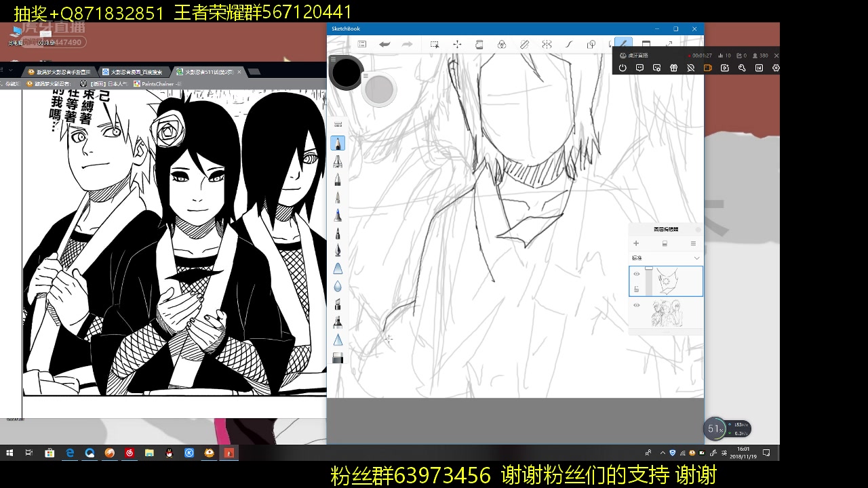Pick the blue triangular eraser brush
The image size is (868, 488).
pos(338,268)
